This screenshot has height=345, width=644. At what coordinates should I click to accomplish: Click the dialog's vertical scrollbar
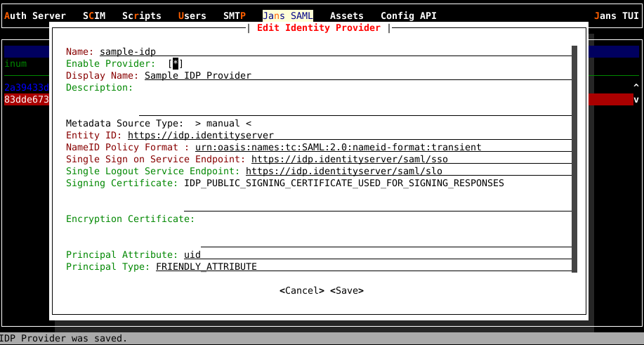(x=574, y=159)
